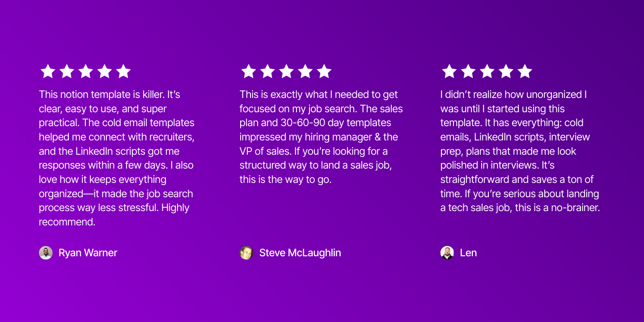Click 'this is a no-brainer.' sentence
644x322 pixels.
pos(557,208)
